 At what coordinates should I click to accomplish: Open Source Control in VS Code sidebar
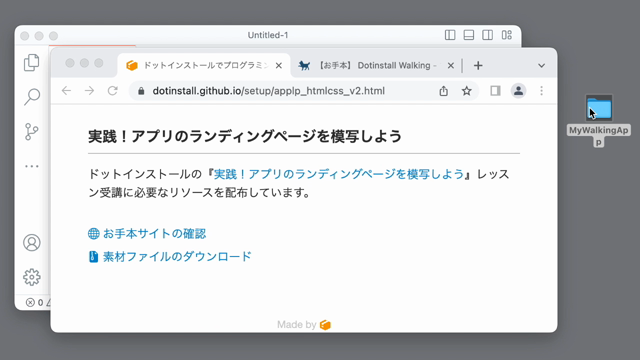pos(31,131)
